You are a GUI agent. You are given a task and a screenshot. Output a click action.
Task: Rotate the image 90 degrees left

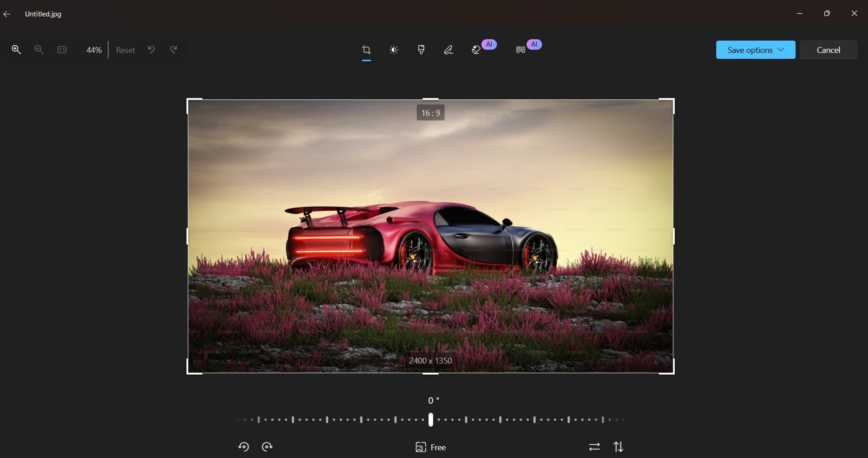(243, 447)
